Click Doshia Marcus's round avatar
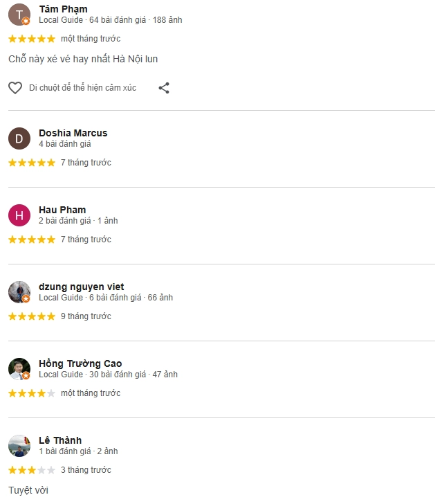The width and height of the screenshot is (435, 504). pyautogui.click(x=19, y=138)
